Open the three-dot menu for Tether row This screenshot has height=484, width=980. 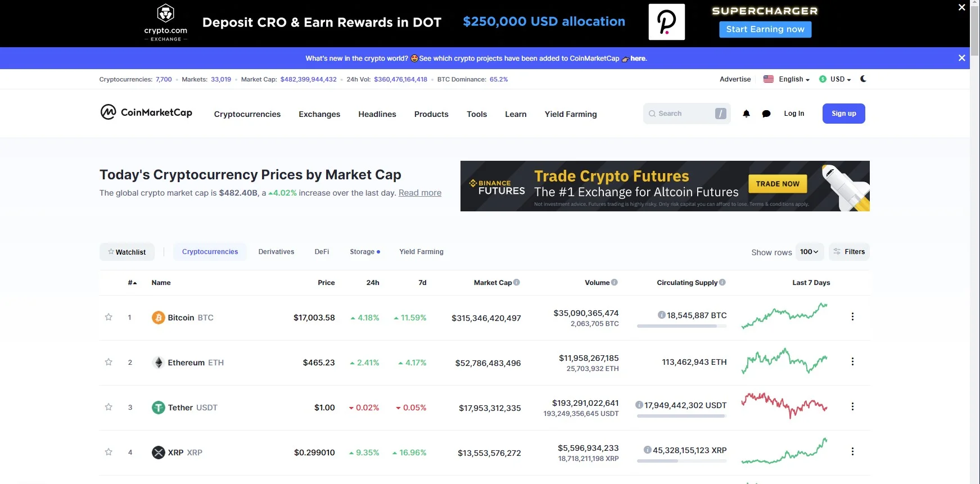coord(852,406)
